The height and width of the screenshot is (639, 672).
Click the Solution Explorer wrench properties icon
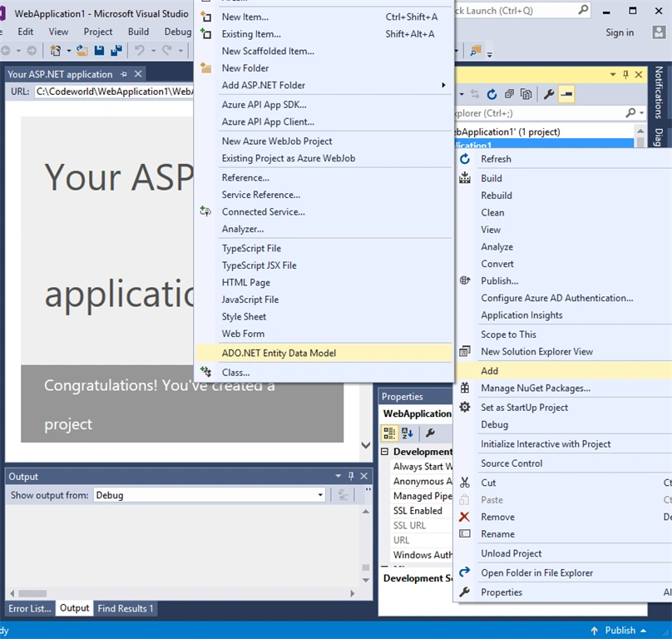pyautogui.click(x=549, y=94)
